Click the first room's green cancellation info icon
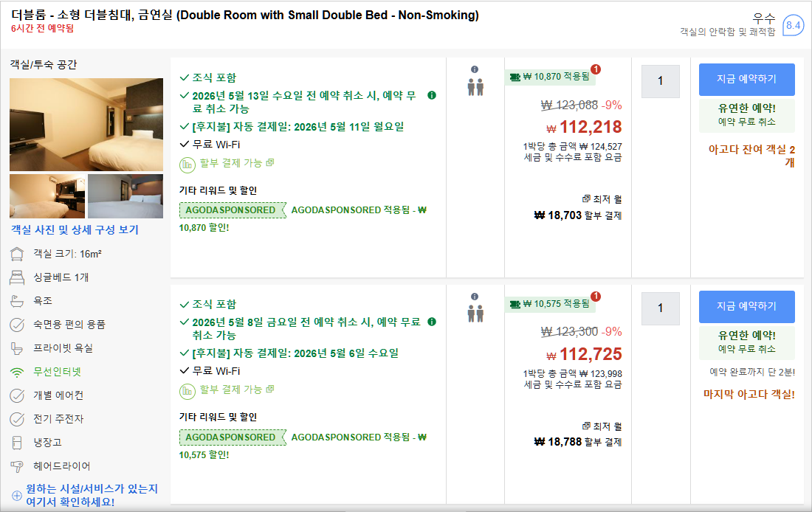 tap(432, 95)
